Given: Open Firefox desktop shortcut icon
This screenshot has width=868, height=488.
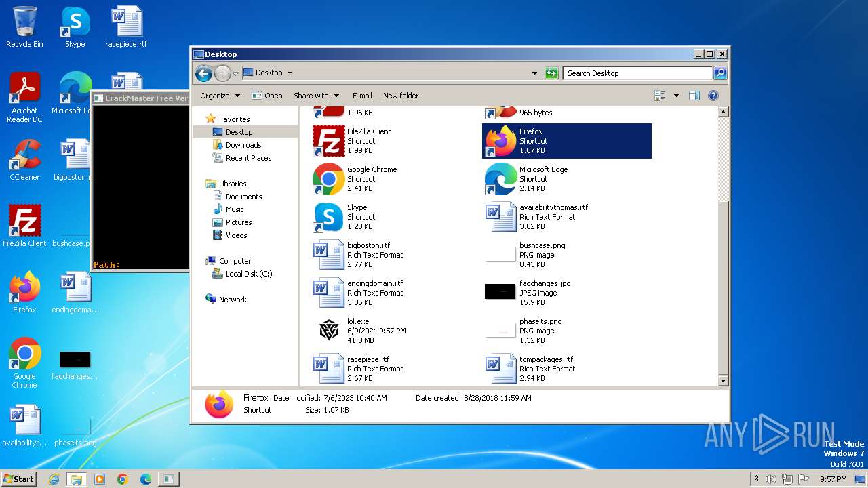Looking at the screenshot, I should pyautogui.click(x=24, y=292).
